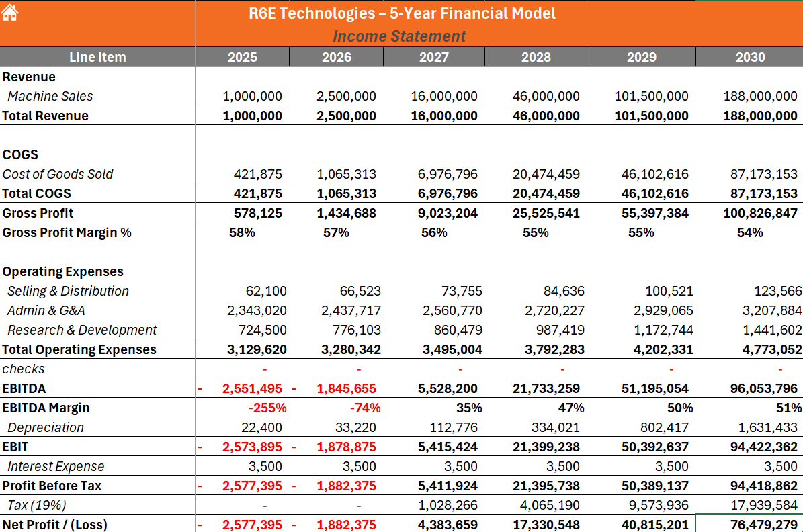
Task: Select the -255% EBITDA Margin cell
Action: (267, 408)
